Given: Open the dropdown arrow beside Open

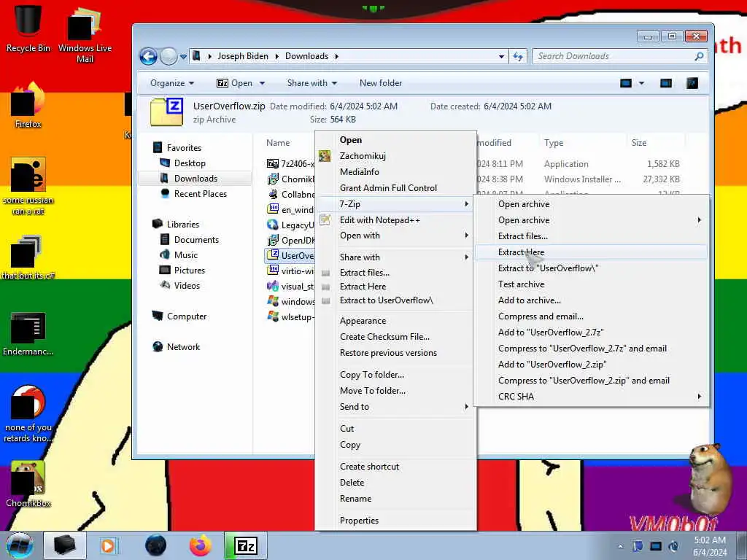Looking at the screenshot, I should [x=262, y=83].
